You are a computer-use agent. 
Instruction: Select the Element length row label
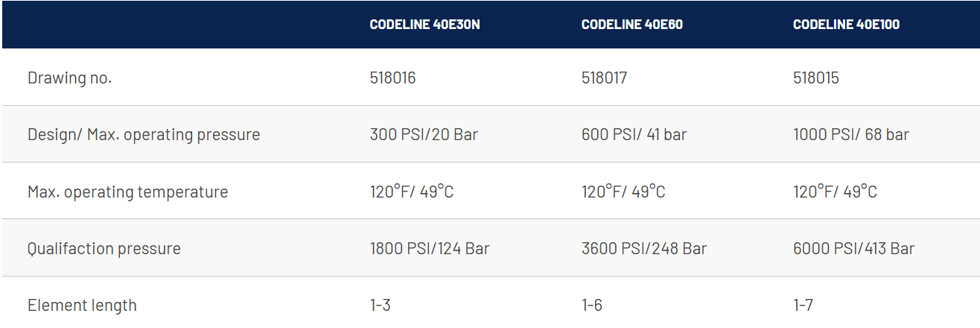(82, 305)
